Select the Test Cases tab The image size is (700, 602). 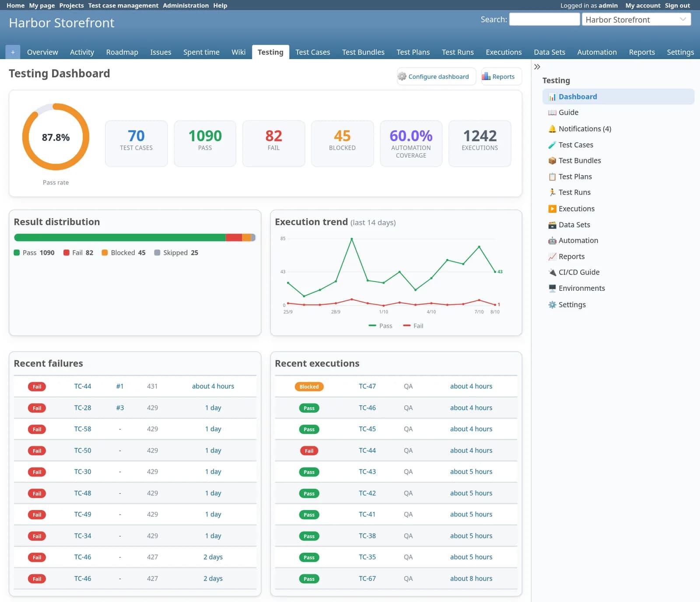312,52
